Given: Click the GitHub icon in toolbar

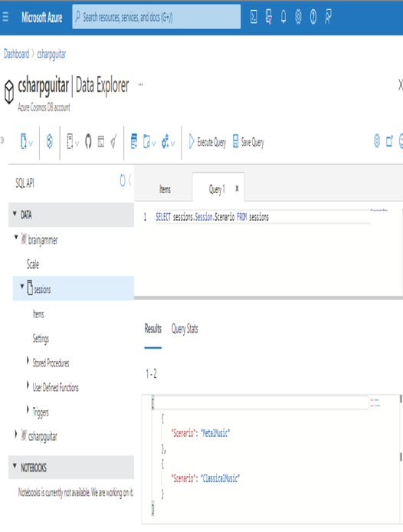Looking at the screenshot, I should tap(88, 141).
